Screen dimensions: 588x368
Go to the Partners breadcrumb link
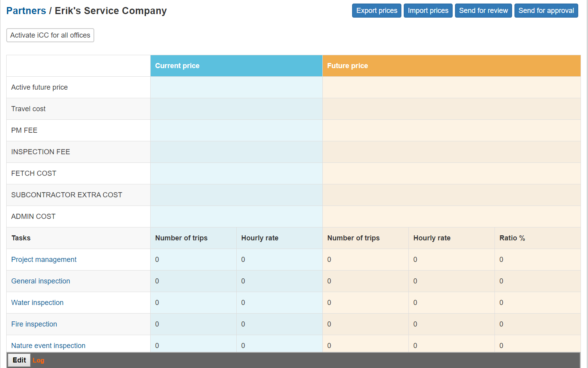(26, 11)
